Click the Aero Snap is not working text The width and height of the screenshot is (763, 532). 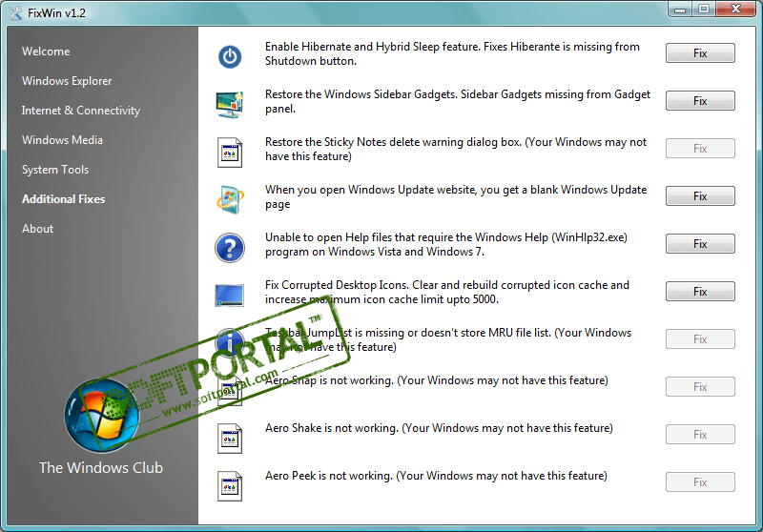(437, 380)
